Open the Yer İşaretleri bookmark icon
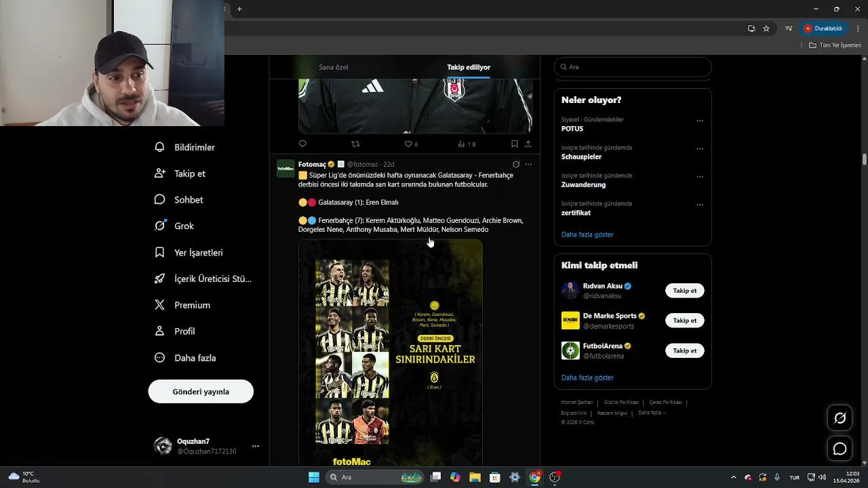 [160, 252]
